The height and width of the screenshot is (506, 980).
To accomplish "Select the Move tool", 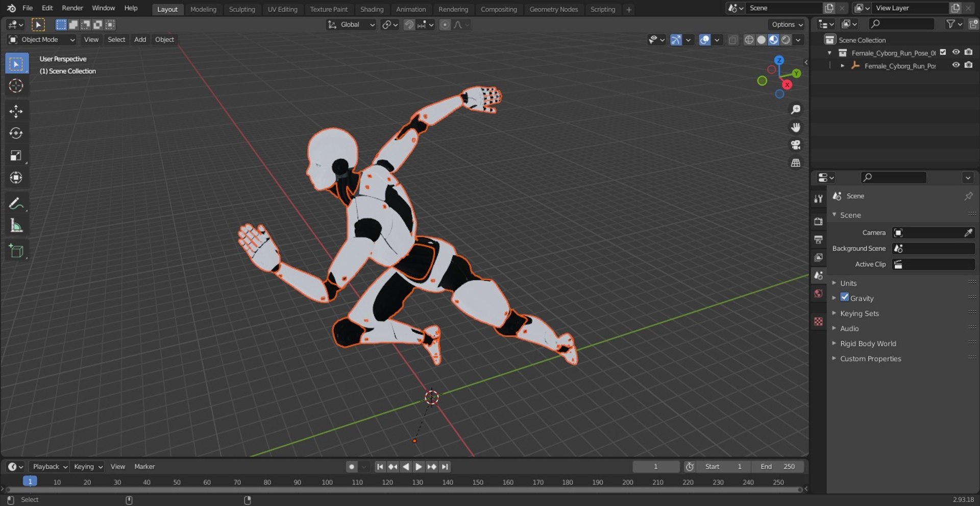I will (16, 111).
